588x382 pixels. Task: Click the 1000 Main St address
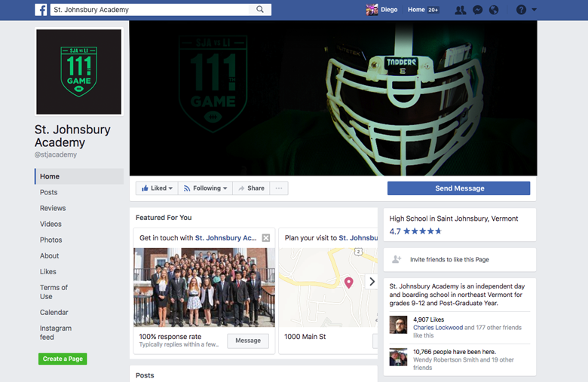pos(305,337)
